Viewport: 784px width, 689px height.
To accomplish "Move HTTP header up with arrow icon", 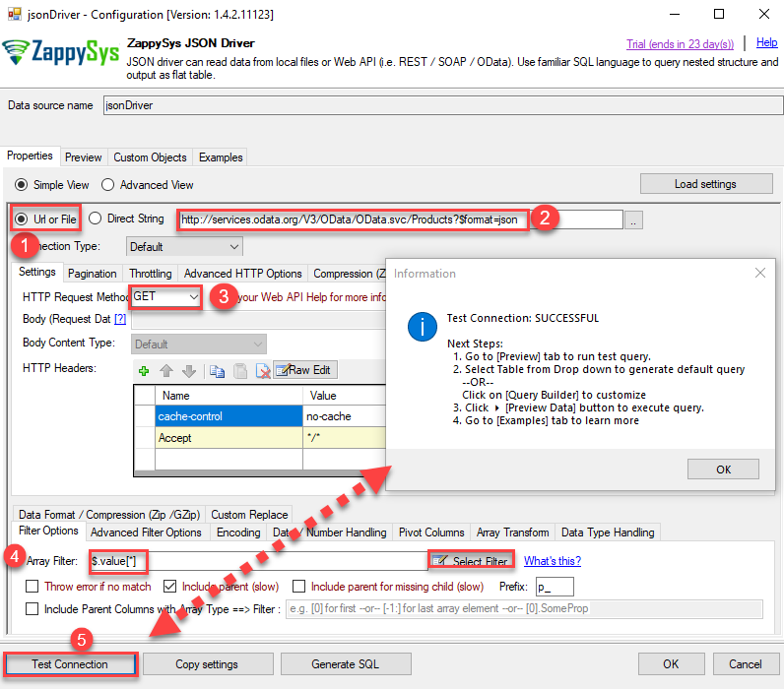I will point(166,371).
